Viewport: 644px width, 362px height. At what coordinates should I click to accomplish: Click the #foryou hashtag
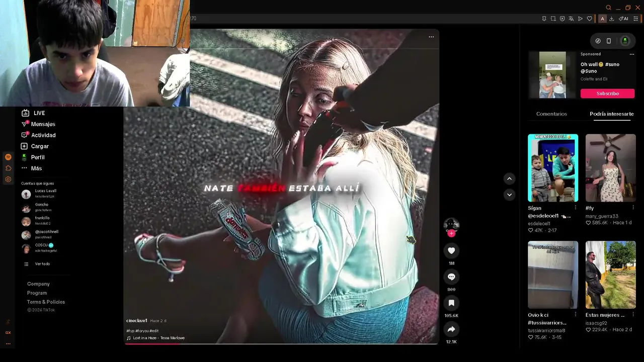pos(142,331)
